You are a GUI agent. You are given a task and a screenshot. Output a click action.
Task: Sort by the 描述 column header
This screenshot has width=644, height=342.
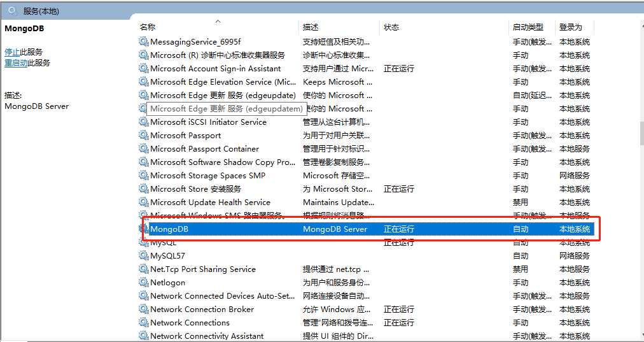311,27
